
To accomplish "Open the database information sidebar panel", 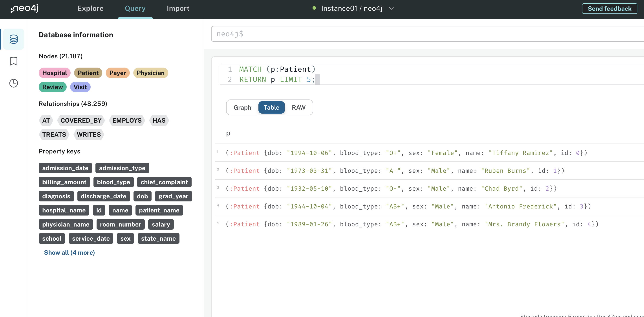I will tap(13, 39).
